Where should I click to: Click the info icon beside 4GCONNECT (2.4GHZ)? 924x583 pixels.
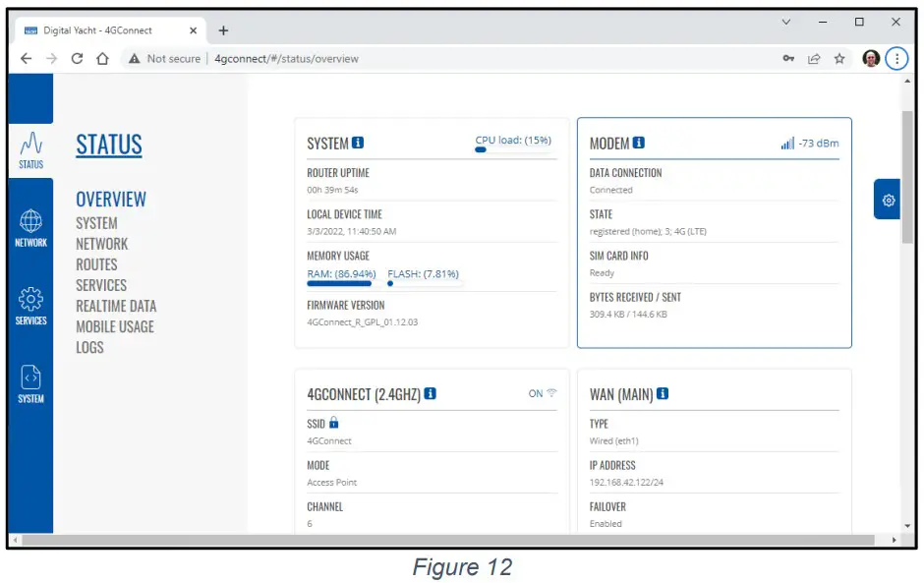point(431,393)
